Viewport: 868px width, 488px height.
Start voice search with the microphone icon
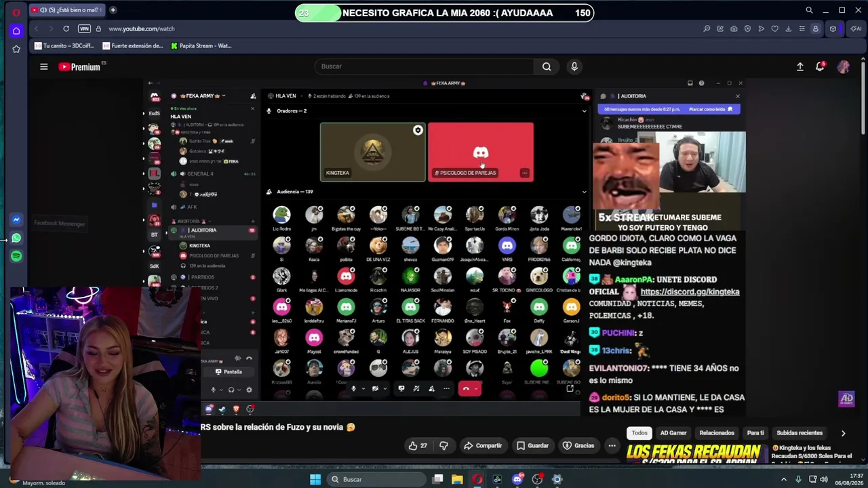tap(574, 66)
